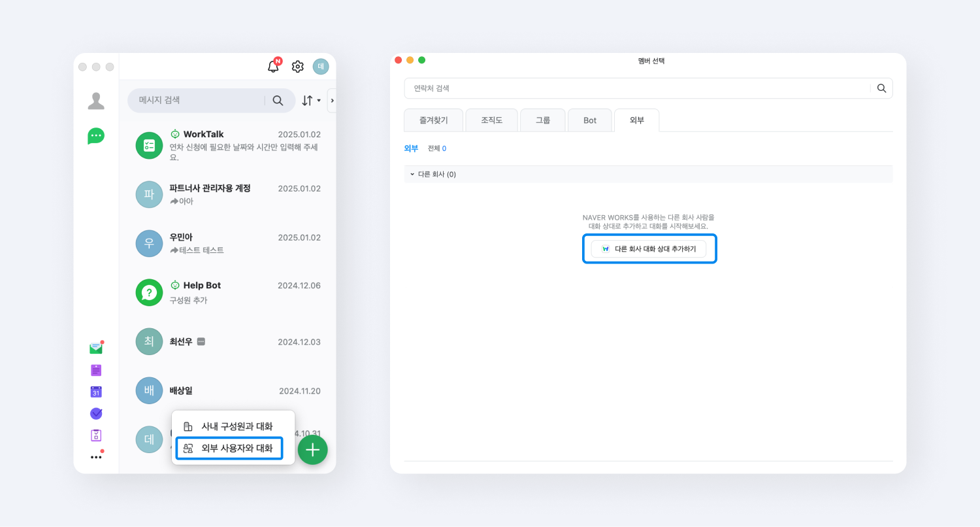980x527 pixels.
Task: Open the More options ellipsis icon
Action: coord(96,456)
